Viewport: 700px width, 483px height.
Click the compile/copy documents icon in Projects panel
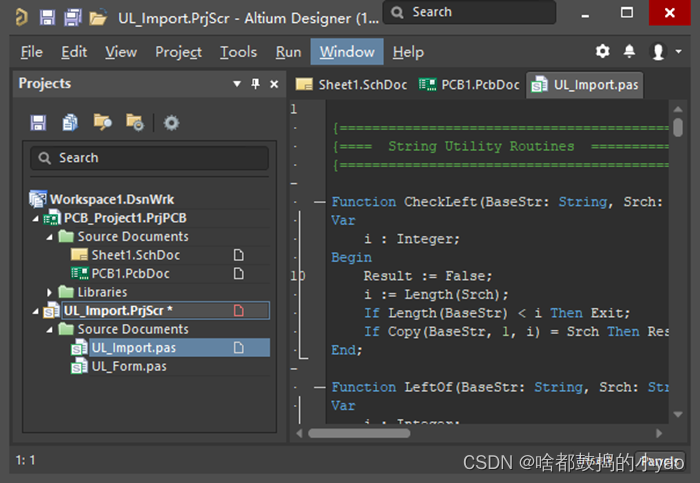[x=70, y=122]
